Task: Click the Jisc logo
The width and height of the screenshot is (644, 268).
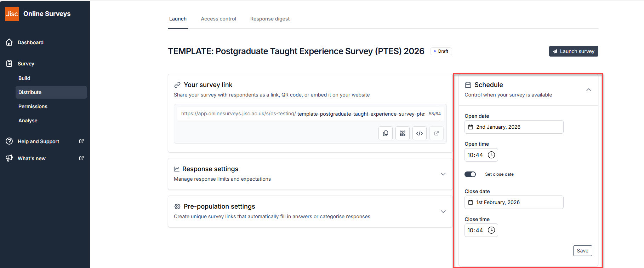Action: coord(12,14)
